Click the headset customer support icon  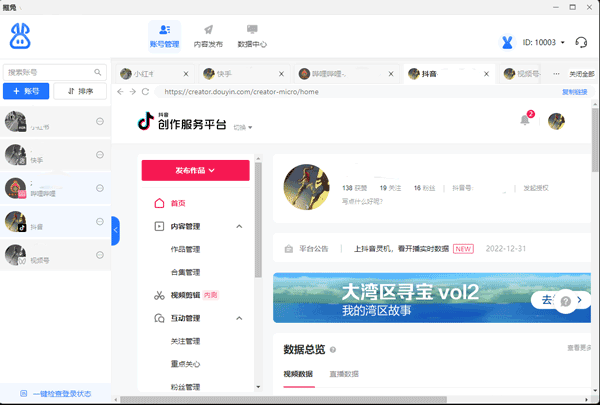[581, 42]
